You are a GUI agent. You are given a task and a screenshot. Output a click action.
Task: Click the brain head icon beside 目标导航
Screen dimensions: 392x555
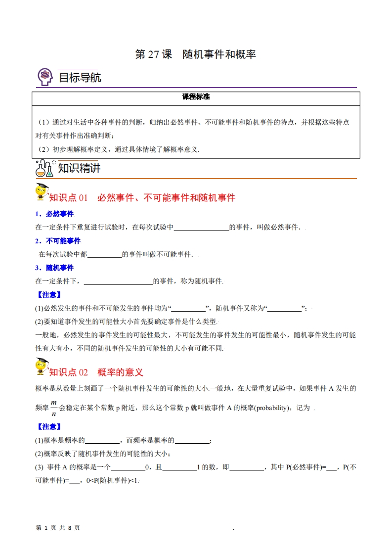45,77
